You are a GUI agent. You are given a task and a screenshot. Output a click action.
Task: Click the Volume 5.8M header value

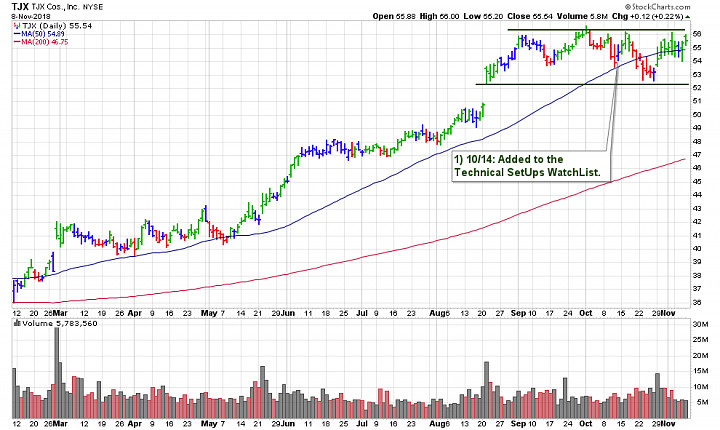582,16
